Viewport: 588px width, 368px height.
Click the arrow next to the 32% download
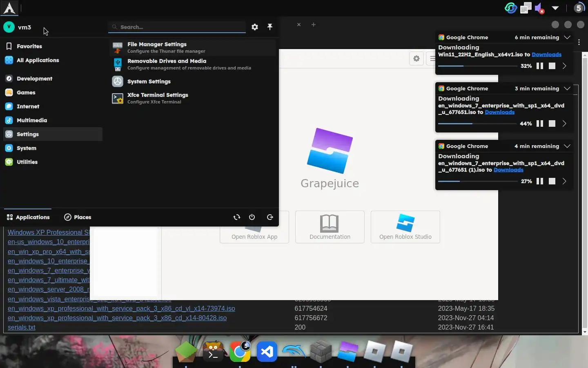(564, 66)
